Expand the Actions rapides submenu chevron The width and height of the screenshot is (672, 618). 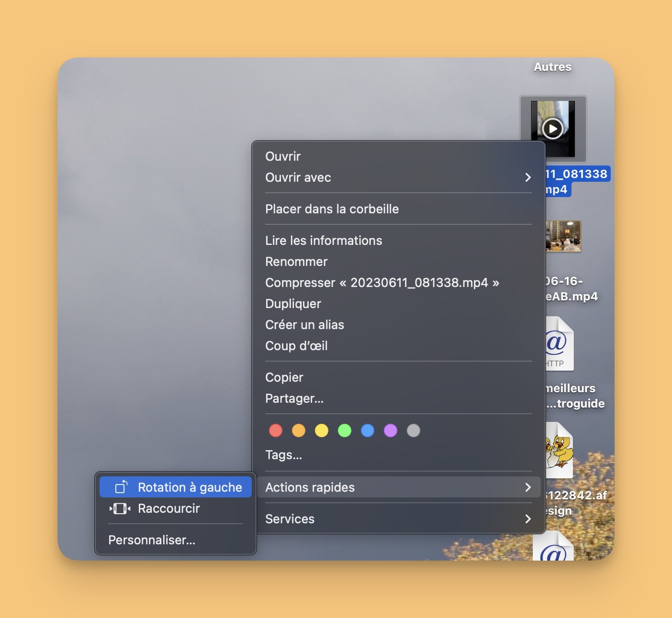[528, 487]
